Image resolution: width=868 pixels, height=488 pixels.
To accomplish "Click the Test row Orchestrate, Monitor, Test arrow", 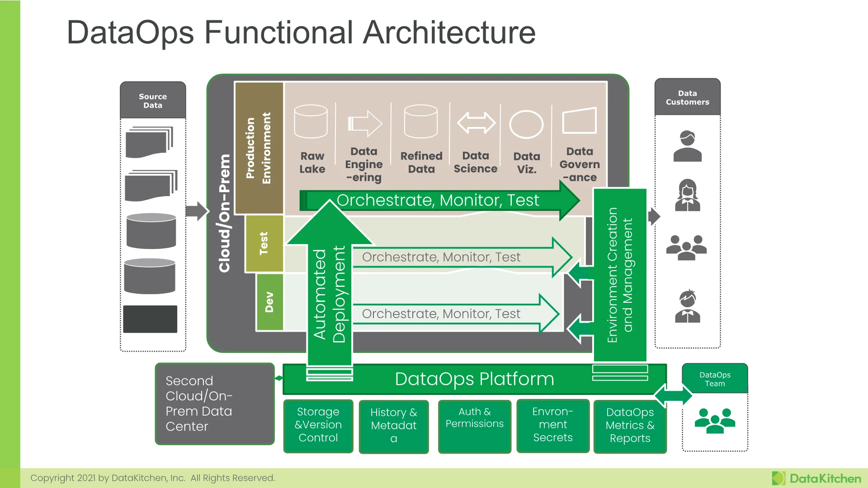I will [x=462, y=258].
